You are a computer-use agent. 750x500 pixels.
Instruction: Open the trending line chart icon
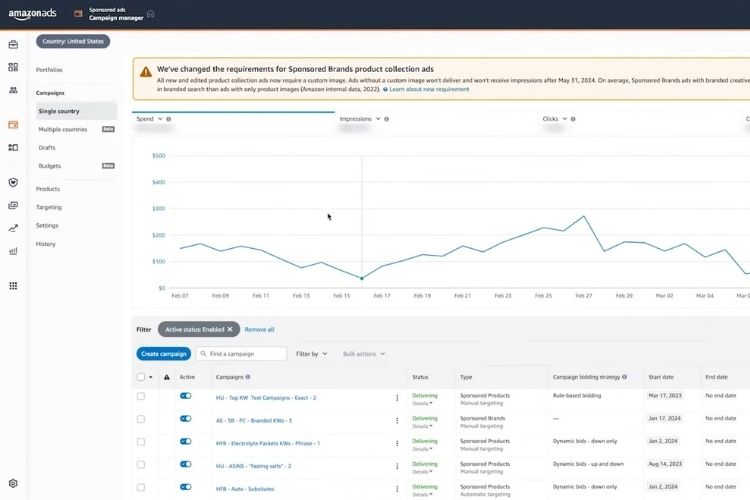coord(13,228)
